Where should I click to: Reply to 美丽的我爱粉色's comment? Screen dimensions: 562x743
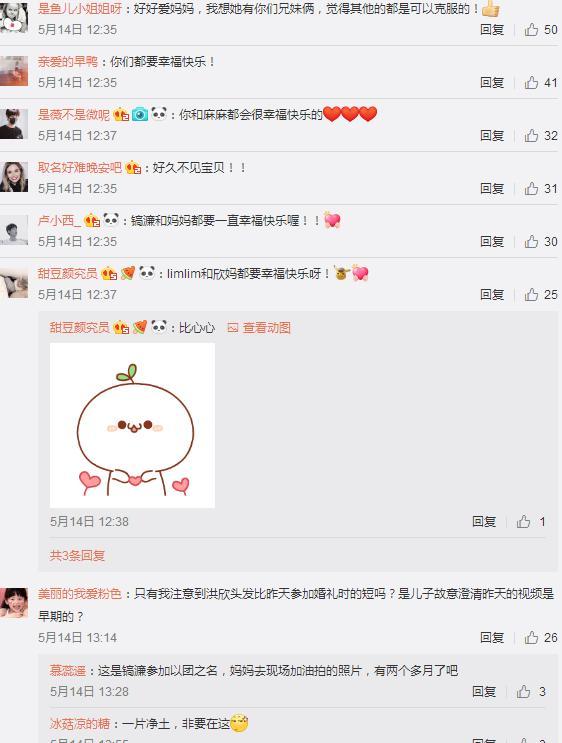coord(492,638)
